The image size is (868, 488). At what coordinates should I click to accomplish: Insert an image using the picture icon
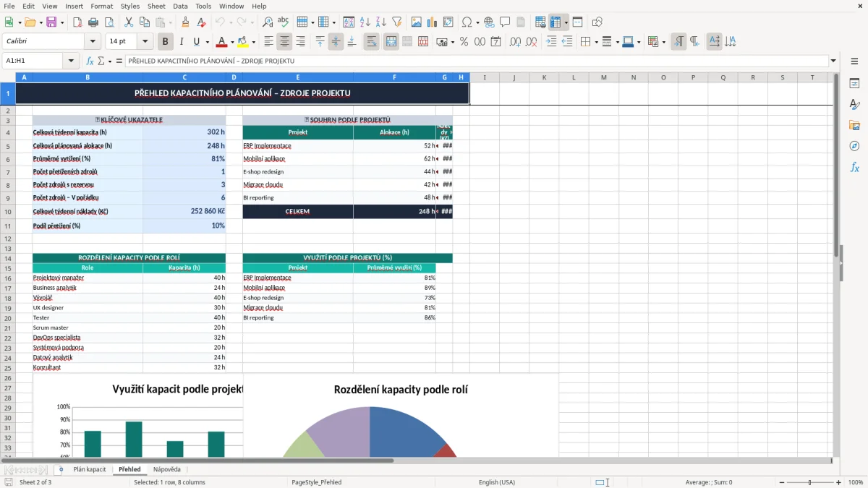[x=416, y=22]
